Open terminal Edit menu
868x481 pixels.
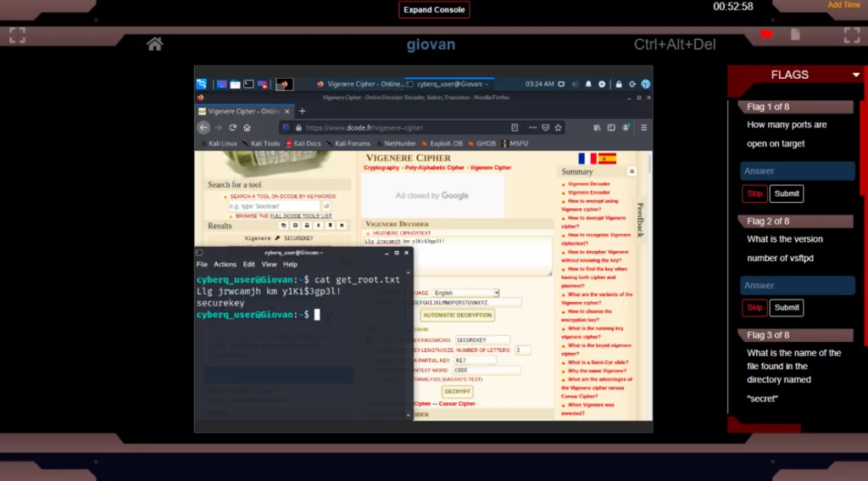(x=249, y=265)
